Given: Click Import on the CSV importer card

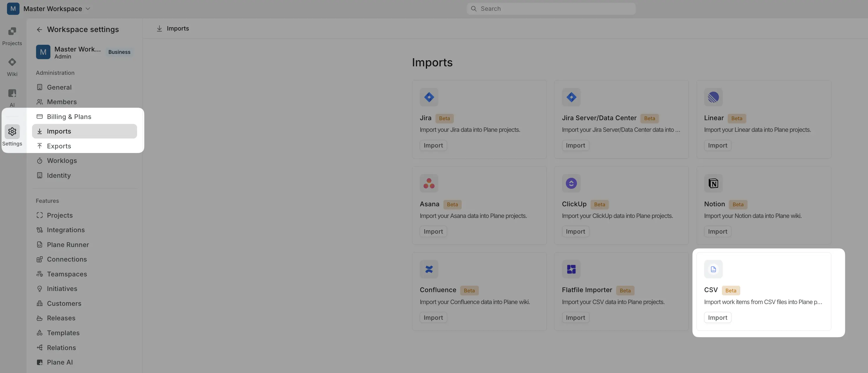Looking at the screenshot, I should coord(718,317).
